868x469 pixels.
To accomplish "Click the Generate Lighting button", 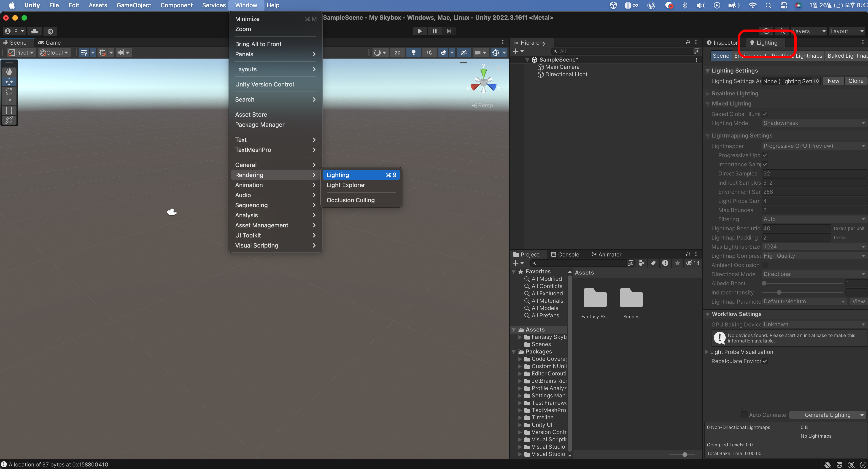I will click(824, 415).
